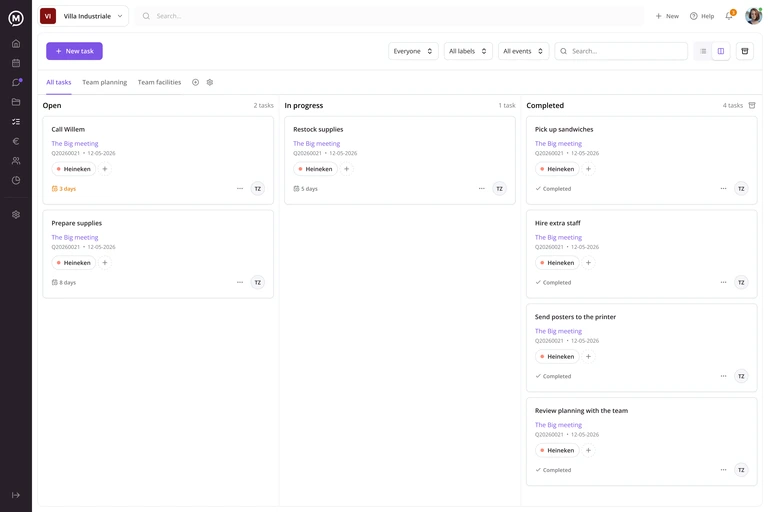Click New in the top bar
Image resolution: width=768 pixels, height=512 pixels.
click(x=667, y=16)
